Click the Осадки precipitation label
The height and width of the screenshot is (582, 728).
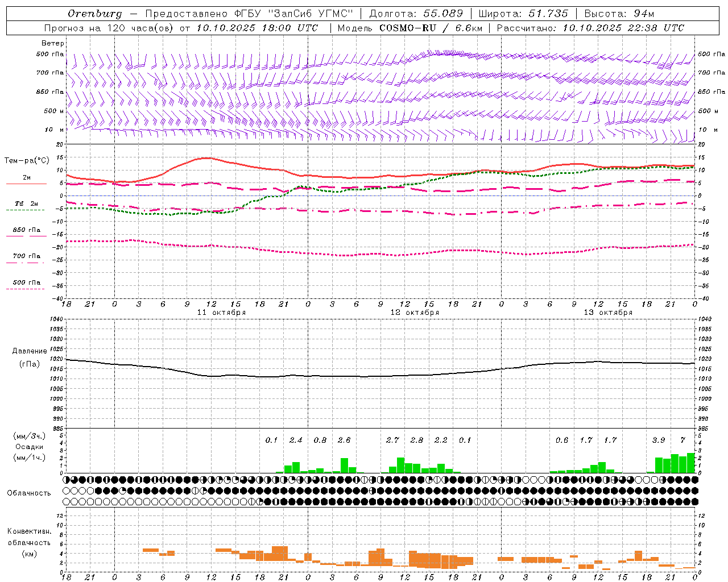click(x=30, y=447)
